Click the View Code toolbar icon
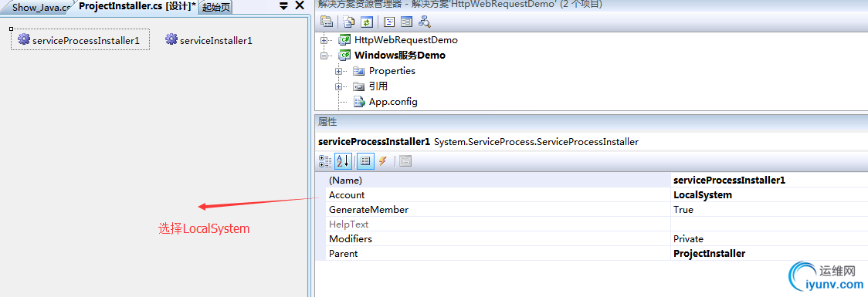This screenshot has width=868, height=297. (389, 22)
